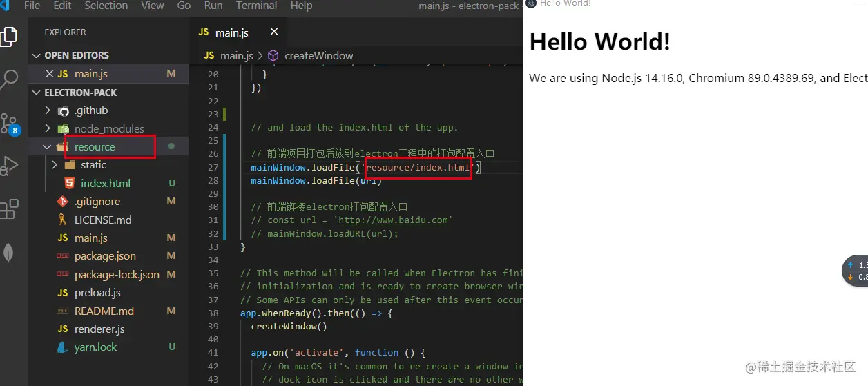Image resolution: width=868 pixels, height=386 pixels.
Task: Open renderer.js file
Action: click(99, 329)
